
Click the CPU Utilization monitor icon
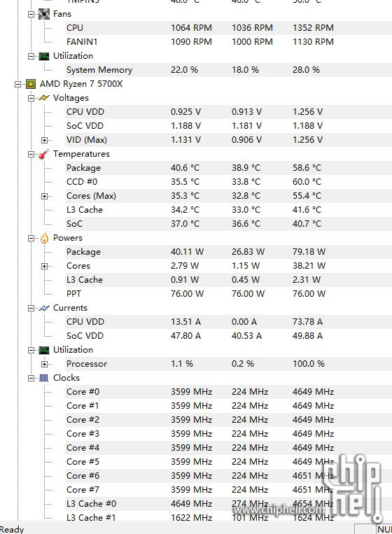pos(44,350)
